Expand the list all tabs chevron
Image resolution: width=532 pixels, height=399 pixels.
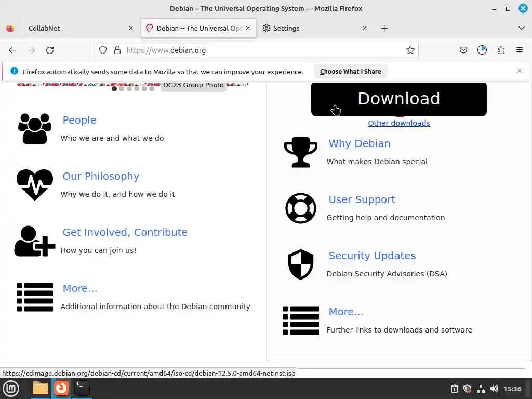click(x=522, y=28)
